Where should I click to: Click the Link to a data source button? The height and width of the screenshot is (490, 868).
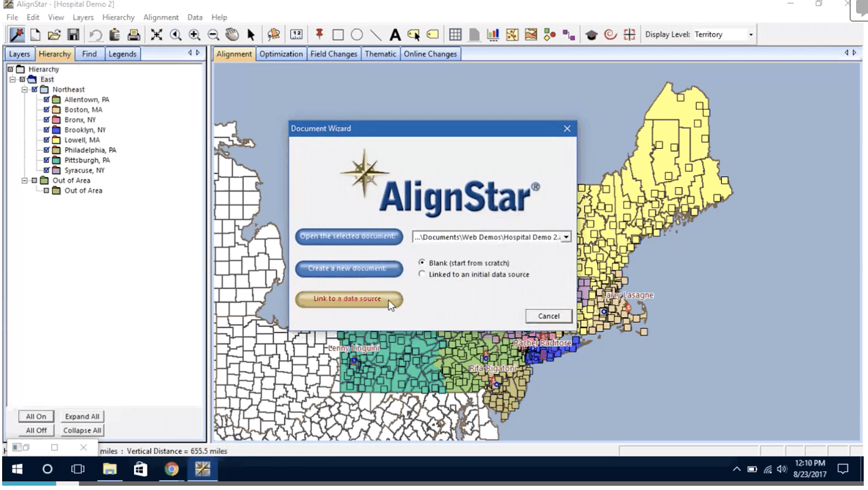(348, 299)
